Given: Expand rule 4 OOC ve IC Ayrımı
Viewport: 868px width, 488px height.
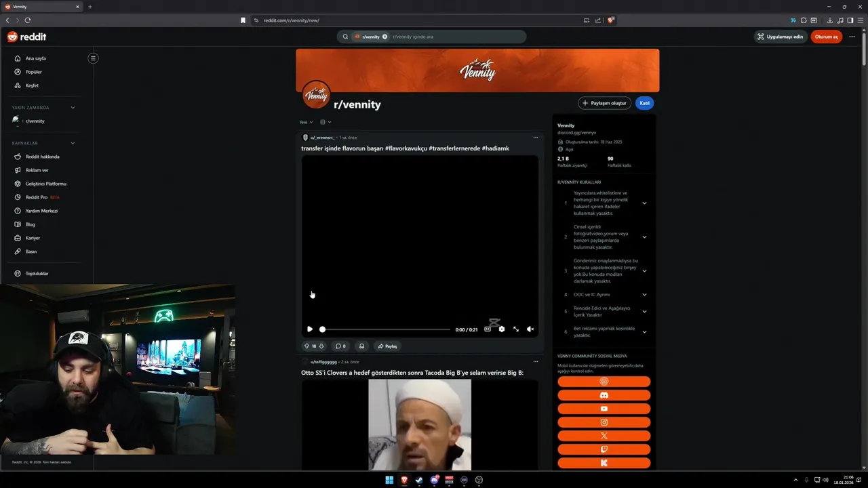Looking at the screenshot, I should (x=644, y=295).
